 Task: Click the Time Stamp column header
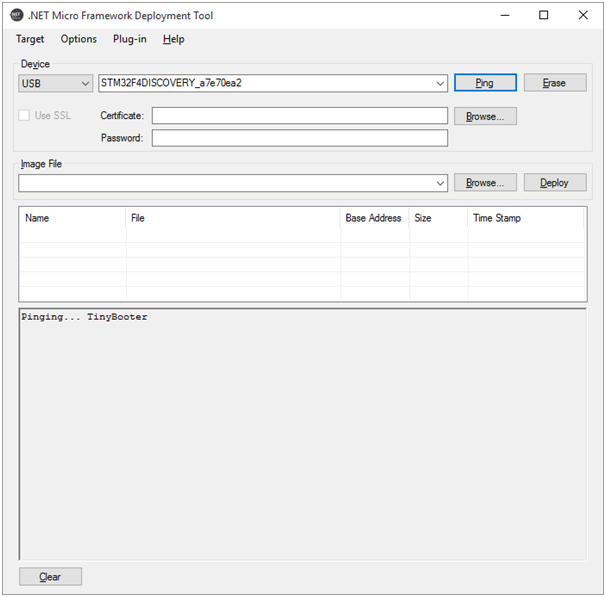[526, 218]
